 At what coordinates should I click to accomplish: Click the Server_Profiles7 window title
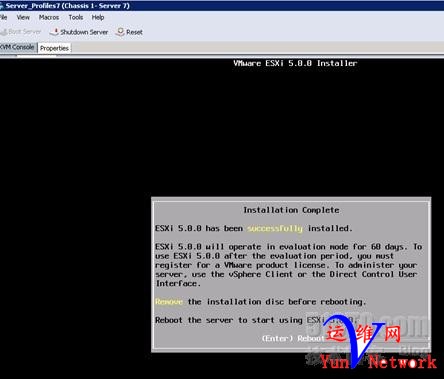coord(68,6)
